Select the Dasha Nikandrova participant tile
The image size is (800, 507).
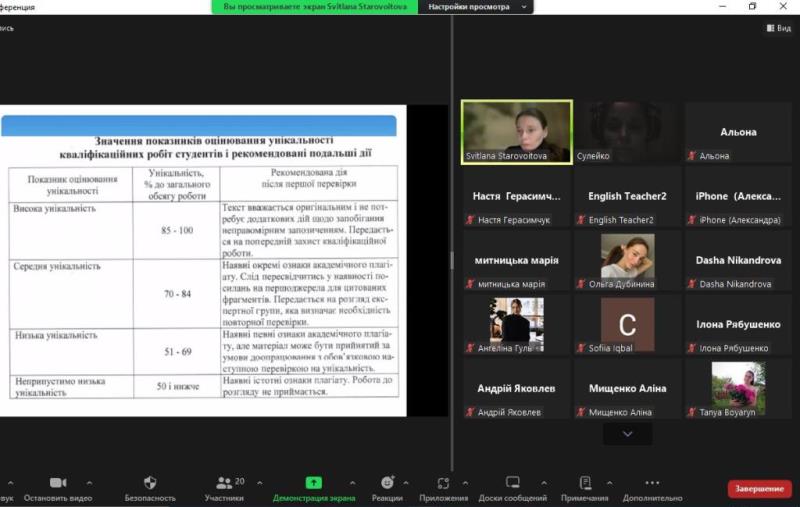(x=738, y=261)
